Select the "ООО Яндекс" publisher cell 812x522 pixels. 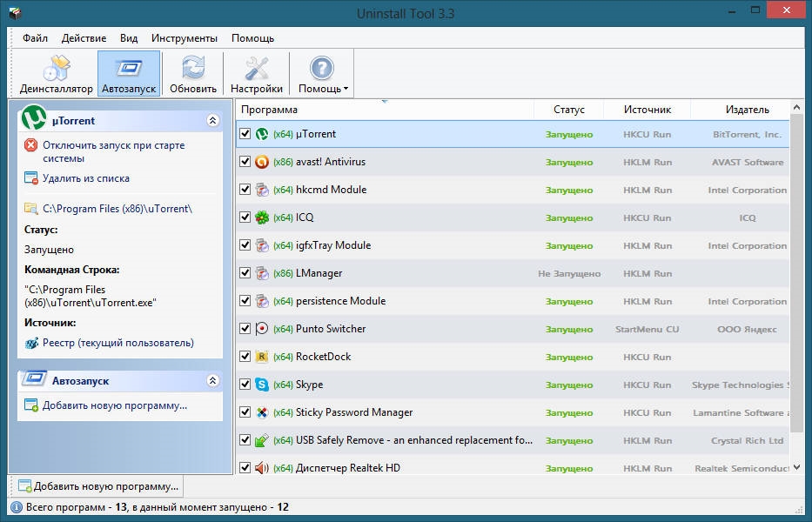747,330
